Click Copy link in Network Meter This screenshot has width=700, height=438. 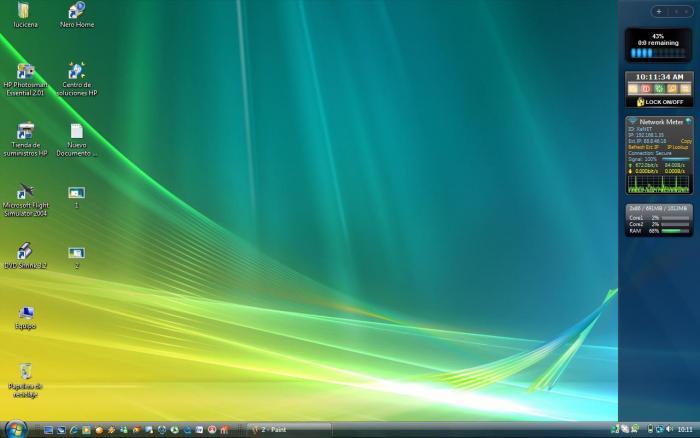point(687,141)
